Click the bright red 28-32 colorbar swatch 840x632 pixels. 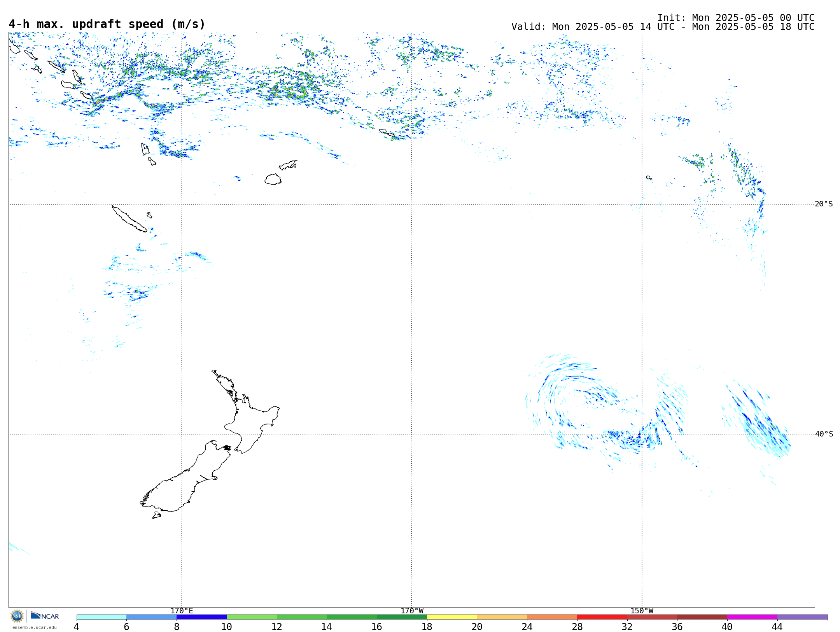[602, 617]
